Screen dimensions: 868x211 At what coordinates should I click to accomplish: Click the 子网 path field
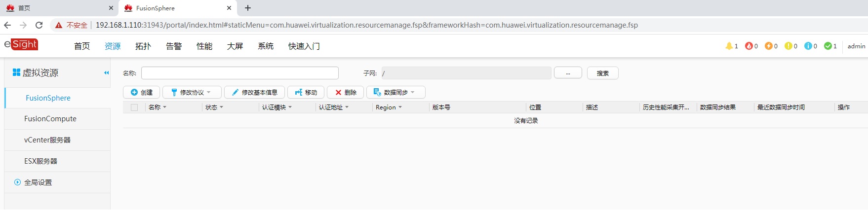[467, 73]
